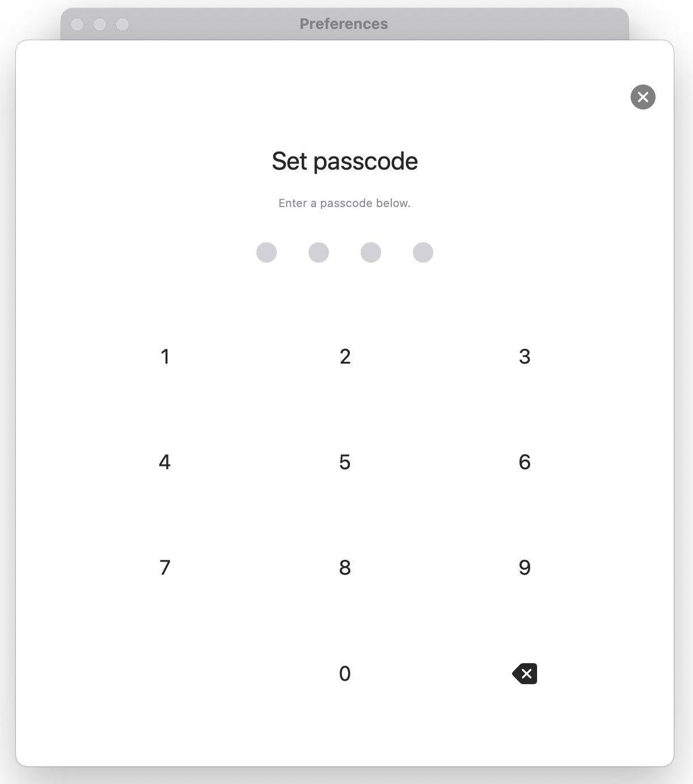Image resolution: width=693 pixels, height=784 pixels.
Task: Close the Preferences window behind the dialog
Action: 77,24
